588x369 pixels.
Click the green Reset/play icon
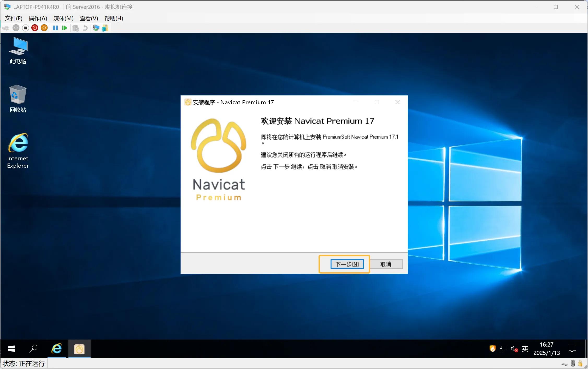coord(65,28)
